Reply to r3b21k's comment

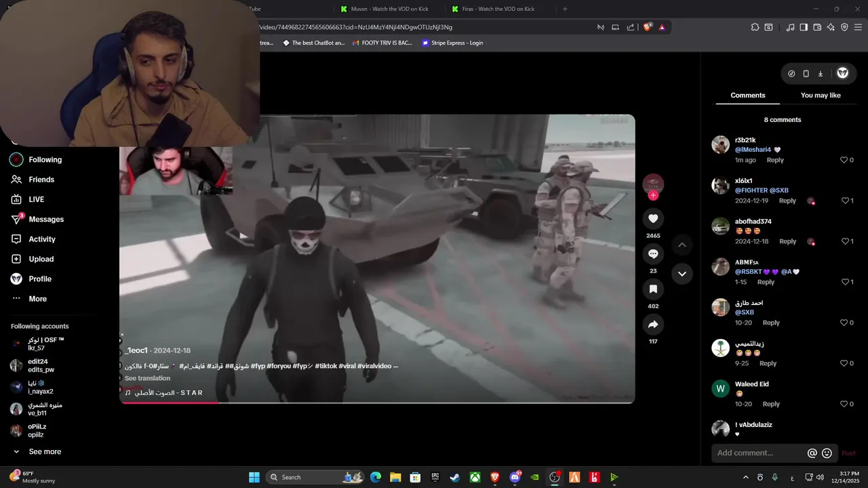(775, 160)
